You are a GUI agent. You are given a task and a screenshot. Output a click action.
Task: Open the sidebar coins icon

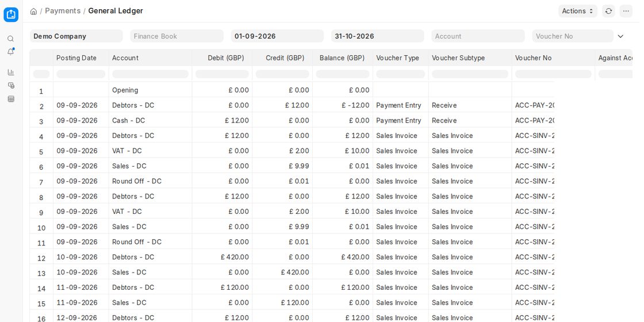tap(11, 86)
